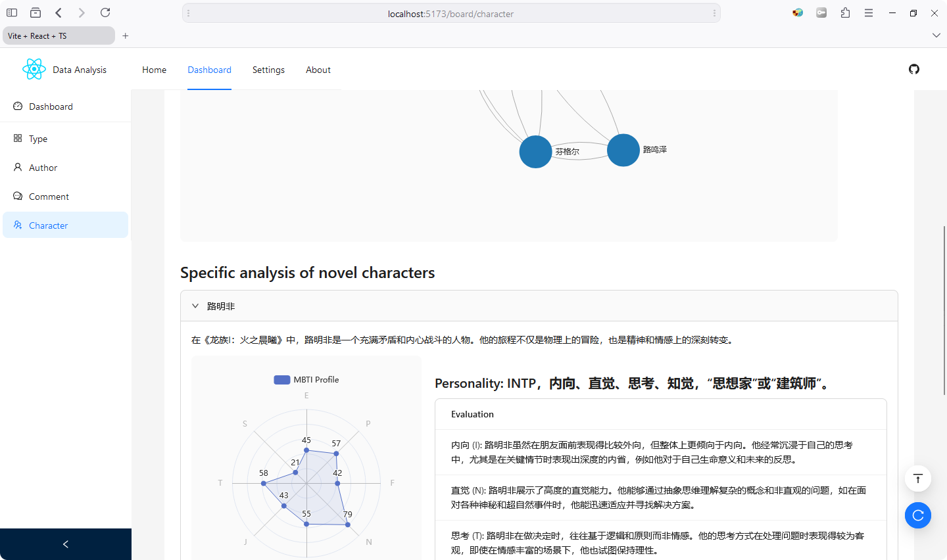Click the radar point labeled 79

(x=348, y=525)
